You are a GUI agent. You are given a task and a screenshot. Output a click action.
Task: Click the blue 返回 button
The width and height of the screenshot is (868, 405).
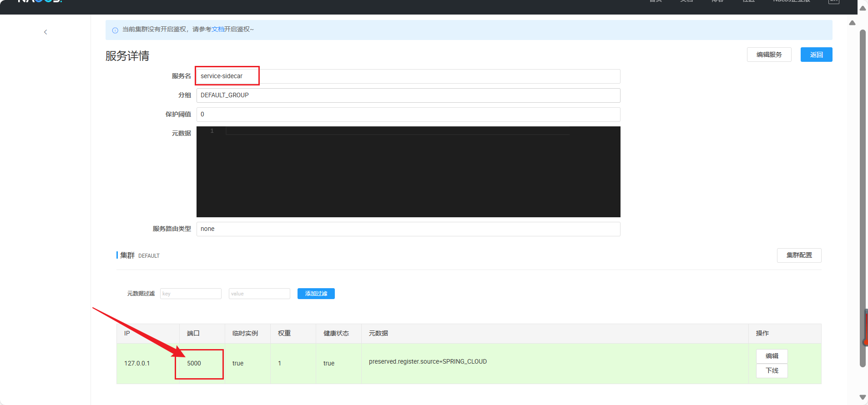tap(816, 55)
